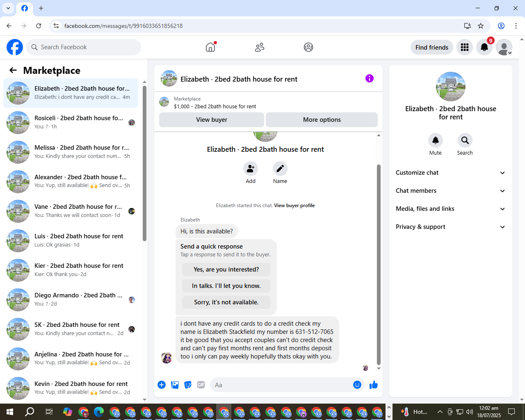Screen dimensions: 525x420
Task: Open the emoji picker smiley icon
Action: click(x=357, y=385)
